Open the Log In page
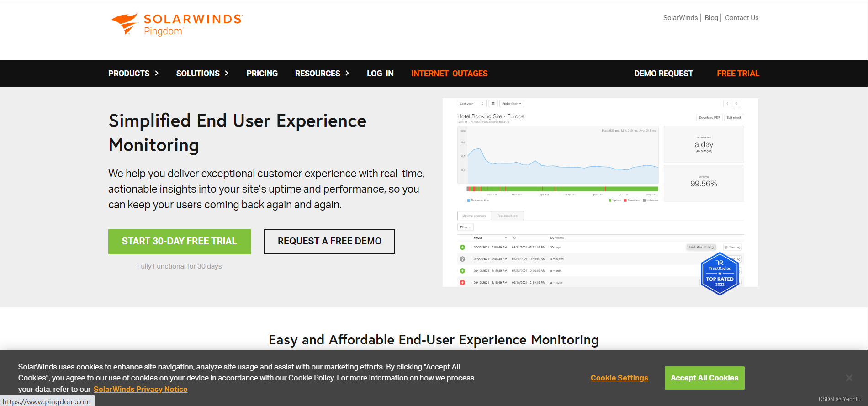Screen dimensions: 868x406 [x=380, y=74]
